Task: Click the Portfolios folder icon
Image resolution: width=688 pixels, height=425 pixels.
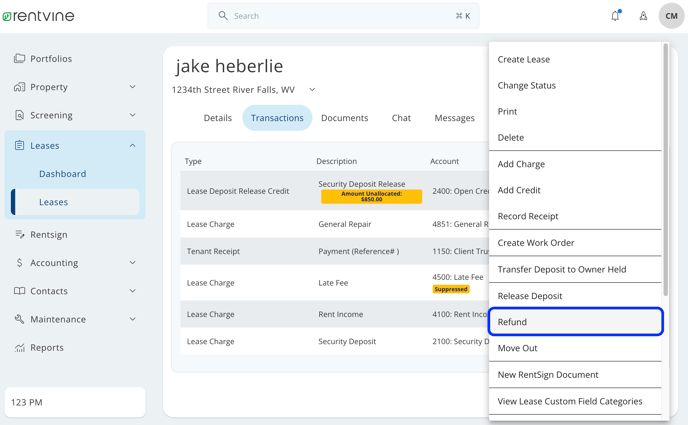Action: pos(19,58)
